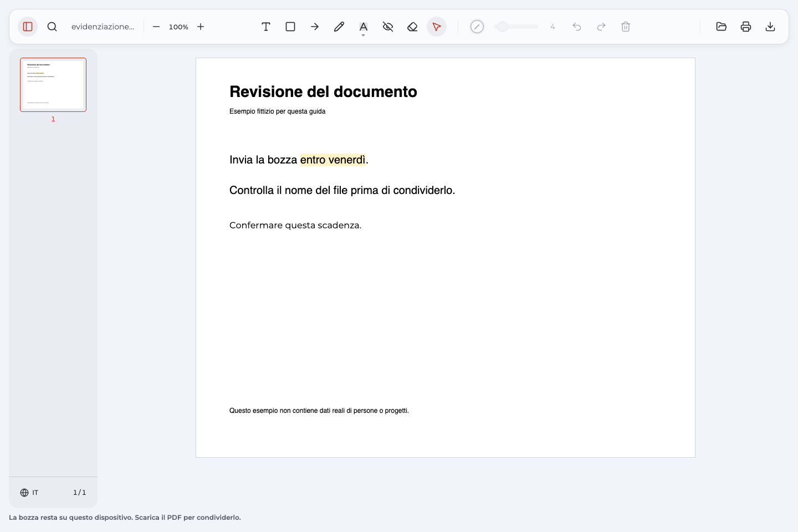
Task: Open the search tool
Action: pyautogui.click(x=52, y=27)
